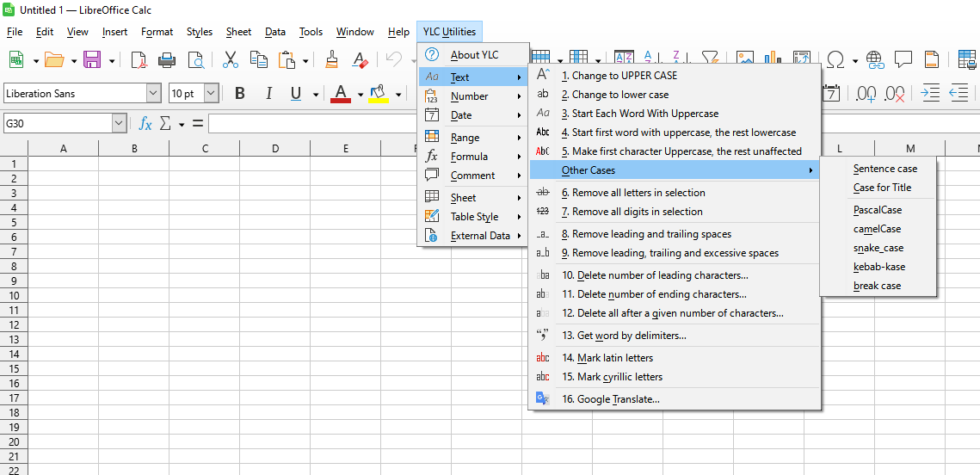Viewport: 980px width, 475px height.
Task: Click the Cut scissors icon
Action: [230, 59]
